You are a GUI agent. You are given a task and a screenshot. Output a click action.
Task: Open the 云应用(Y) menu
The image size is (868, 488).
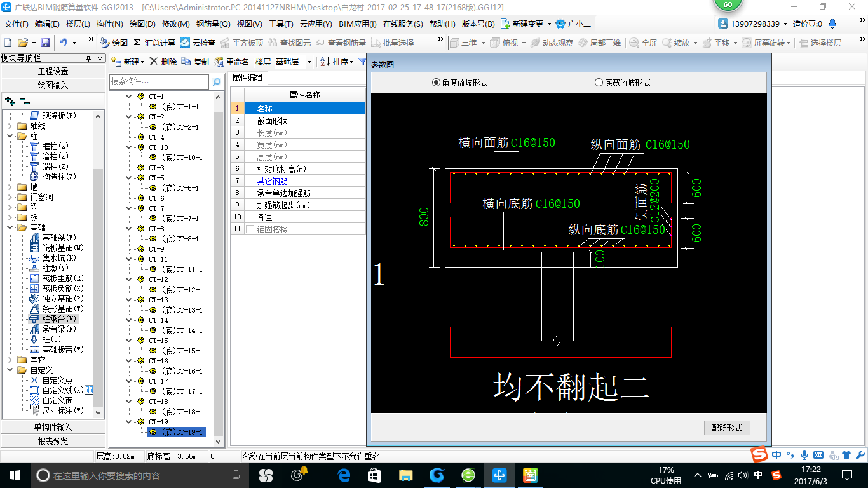click(316, 24)
